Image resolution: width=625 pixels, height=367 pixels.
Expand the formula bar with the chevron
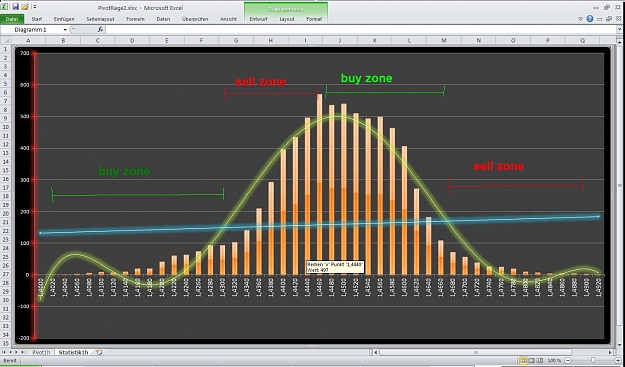pyautogui.click(x=620, y=29)
